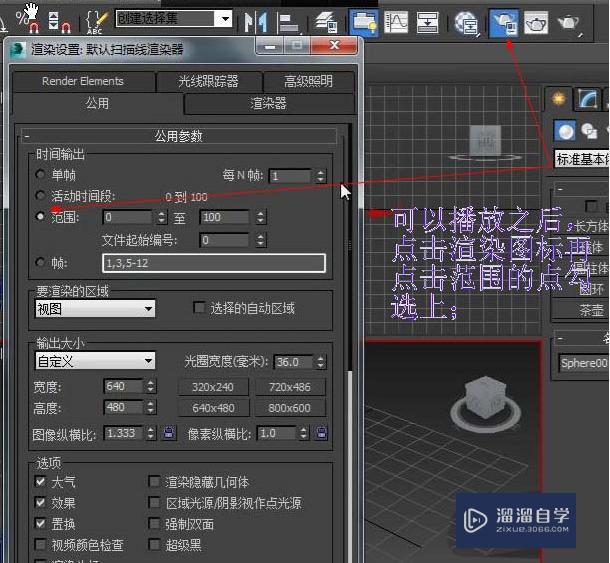Toggle image aspect ratio lock icon

[x=168, y=433]
